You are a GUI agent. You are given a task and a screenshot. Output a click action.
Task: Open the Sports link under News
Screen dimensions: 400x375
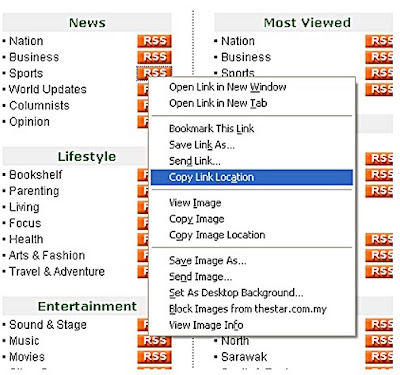pos(26,73)
